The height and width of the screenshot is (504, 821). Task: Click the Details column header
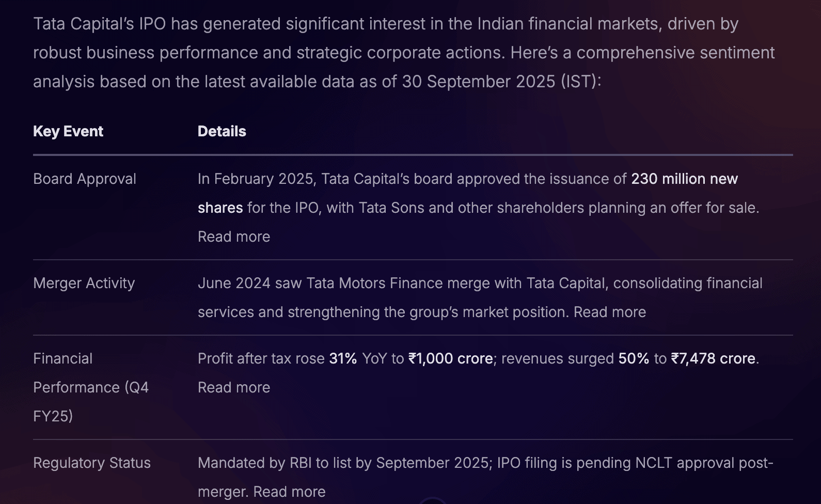[222, 131]
